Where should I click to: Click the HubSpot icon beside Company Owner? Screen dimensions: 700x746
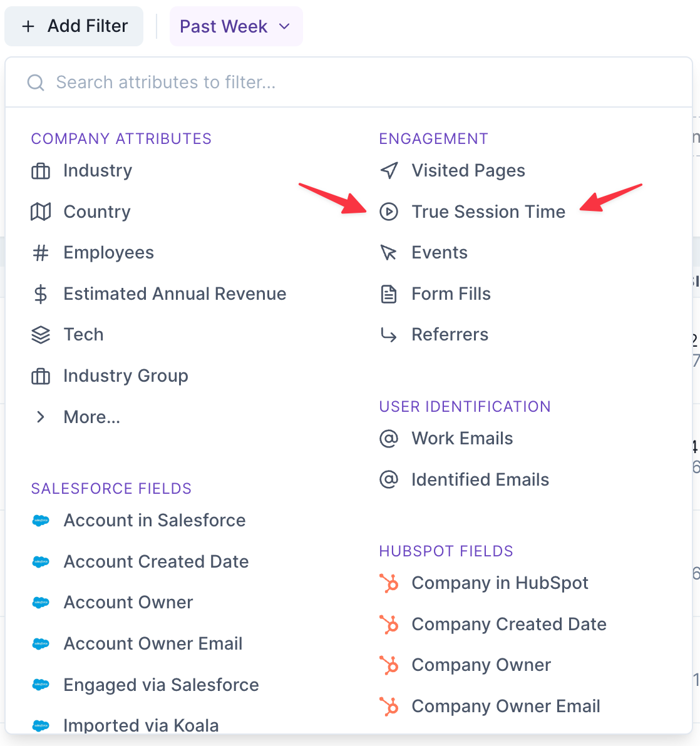pyautogui.click(x=389, y=665)
